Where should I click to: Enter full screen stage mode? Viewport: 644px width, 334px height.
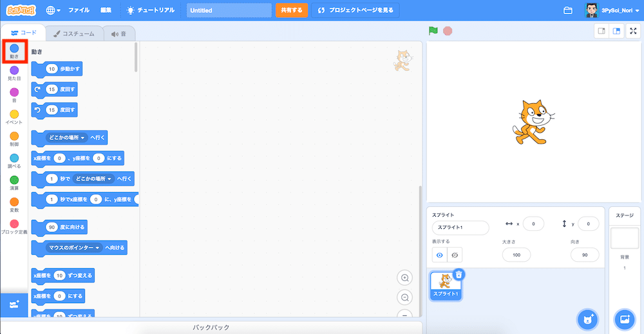tap(633, 31)
